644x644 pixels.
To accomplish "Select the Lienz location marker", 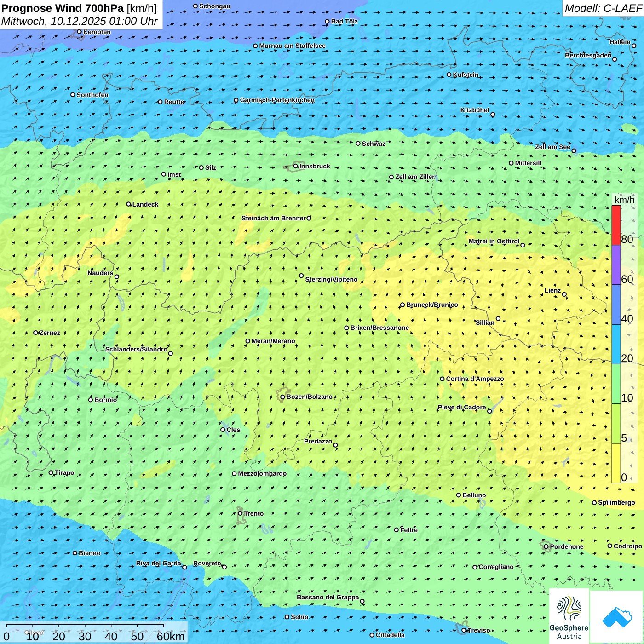I will click(564, 294).
